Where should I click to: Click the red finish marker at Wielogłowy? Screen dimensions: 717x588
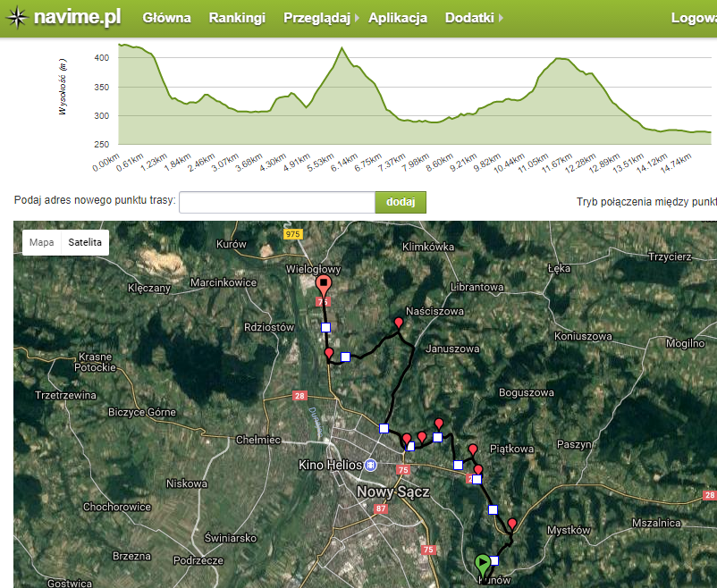(x=324, y=284)
